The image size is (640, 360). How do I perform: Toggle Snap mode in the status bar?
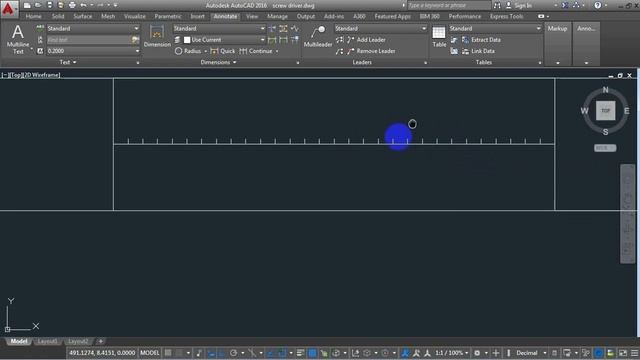[179, 353]
